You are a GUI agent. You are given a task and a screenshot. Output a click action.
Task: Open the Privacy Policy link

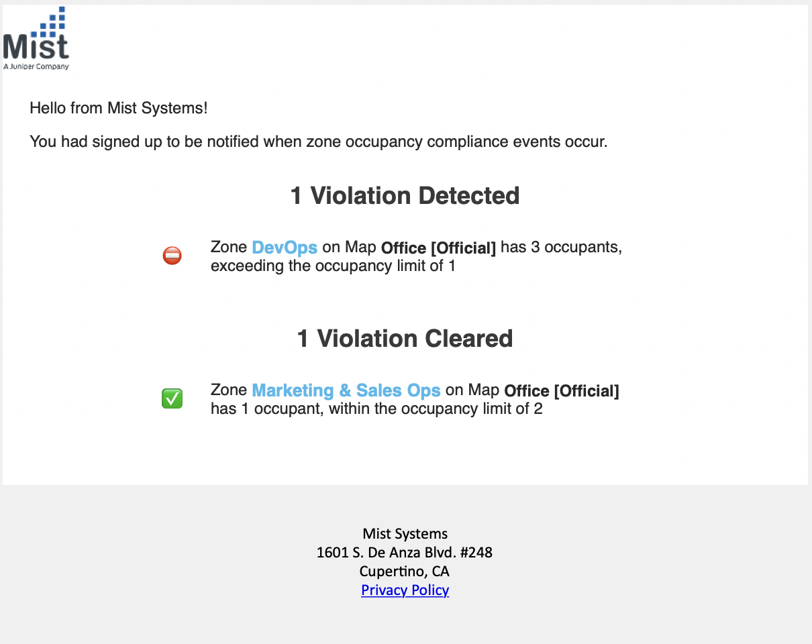pyautogui.click(x=405, y=590)
